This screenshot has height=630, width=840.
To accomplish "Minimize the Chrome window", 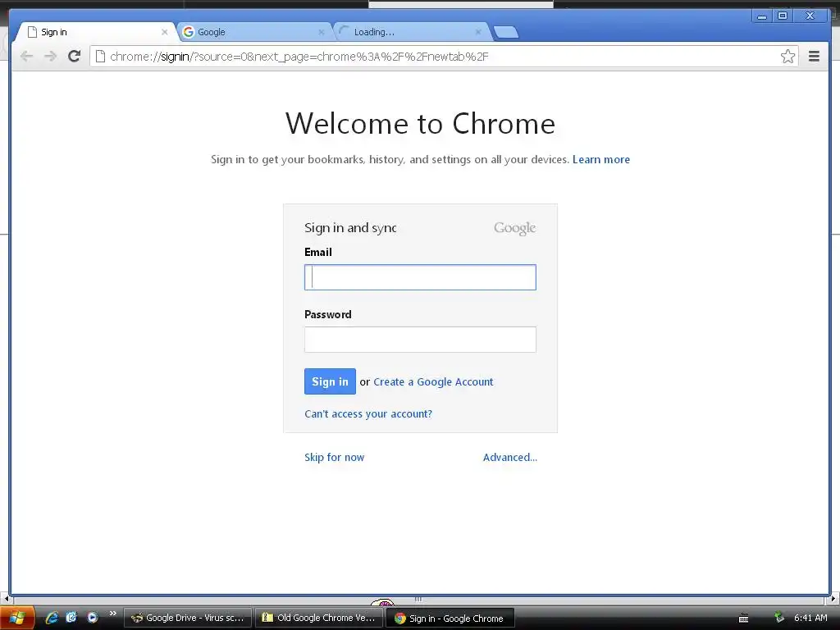I will (x=762, y=16).
